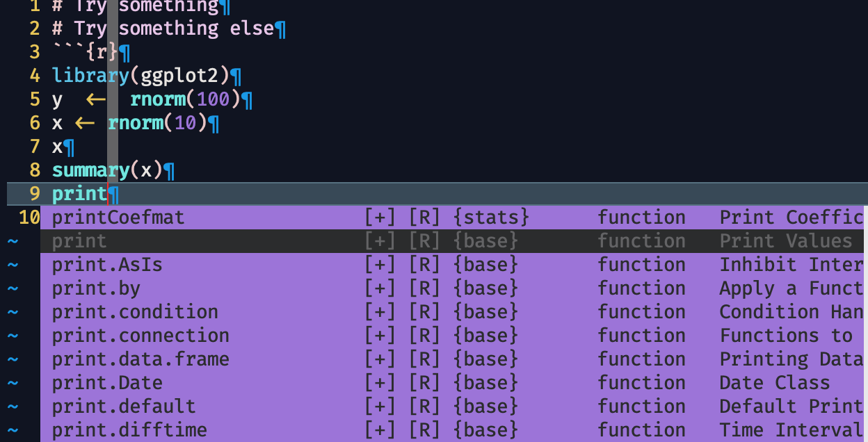Image resolution: width=868 pixels, height=442 pixels.
Task: Click line number 10 in the gutter
Action: (x=29, y=218)
